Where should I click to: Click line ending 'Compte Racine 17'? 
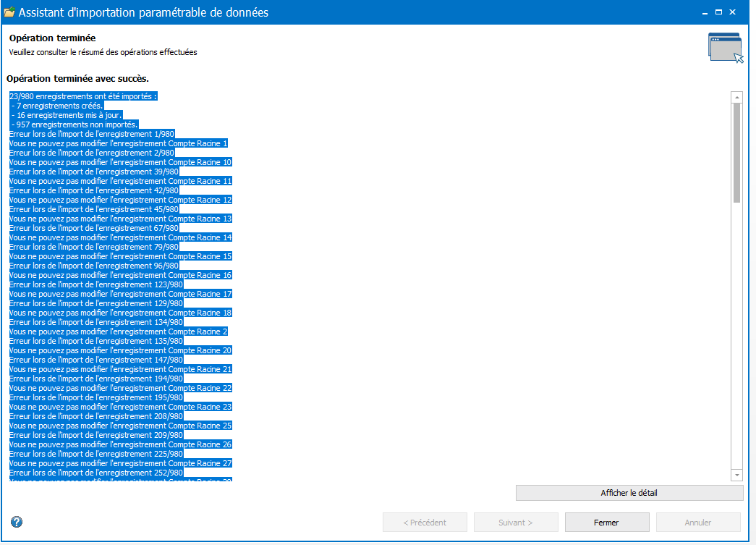121,294
